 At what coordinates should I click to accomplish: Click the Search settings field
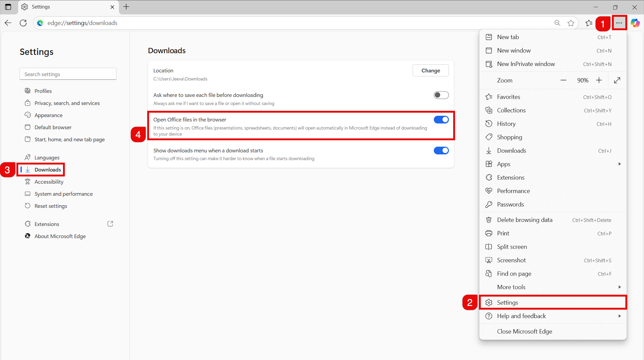point(68,74)
